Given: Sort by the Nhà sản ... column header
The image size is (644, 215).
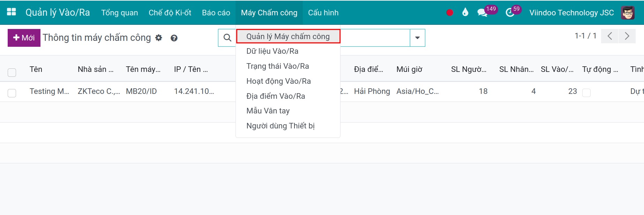Looking at the screenshot, I should [96, 69].
